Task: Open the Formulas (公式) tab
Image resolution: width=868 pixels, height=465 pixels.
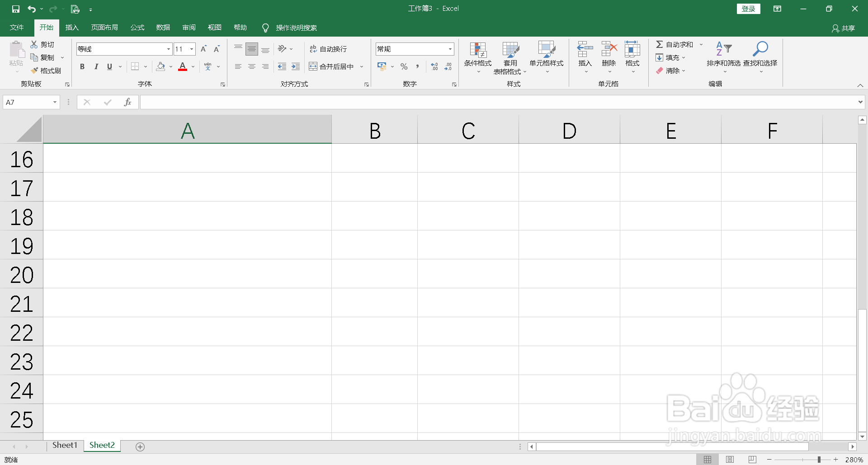Action: coord(137,28)
